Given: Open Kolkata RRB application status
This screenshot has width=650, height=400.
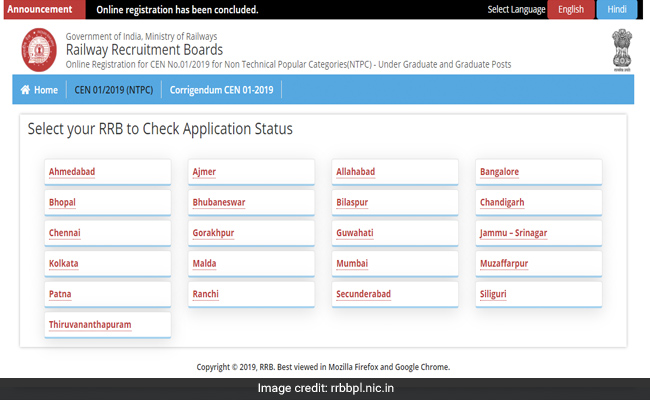Looking at the screenshot, I should [63, 264].
